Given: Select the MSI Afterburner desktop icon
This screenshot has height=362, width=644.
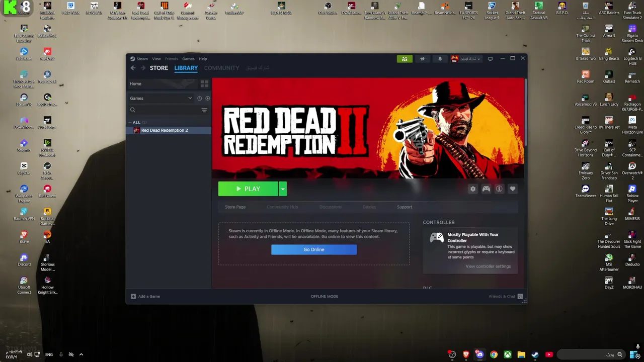Looking at the screenshot, I should point(609,262).
